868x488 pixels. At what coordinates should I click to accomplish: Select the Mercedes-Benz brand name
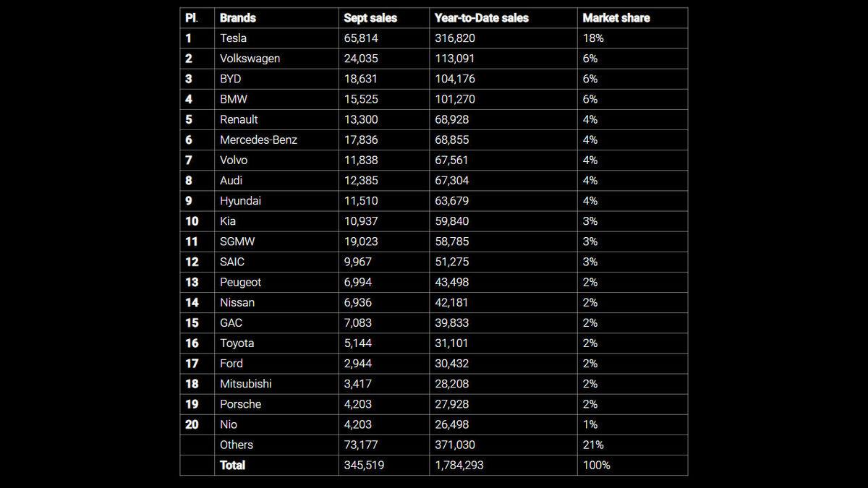(x=258, y=140)
